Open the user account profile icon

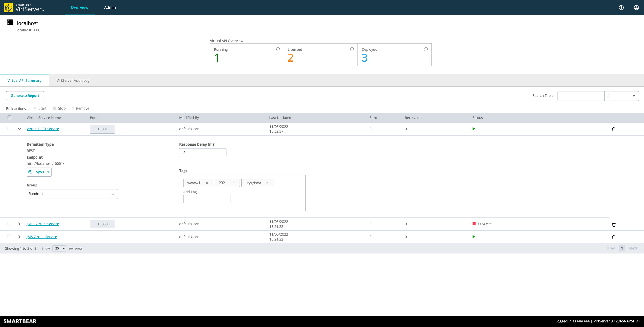[636, 8]
